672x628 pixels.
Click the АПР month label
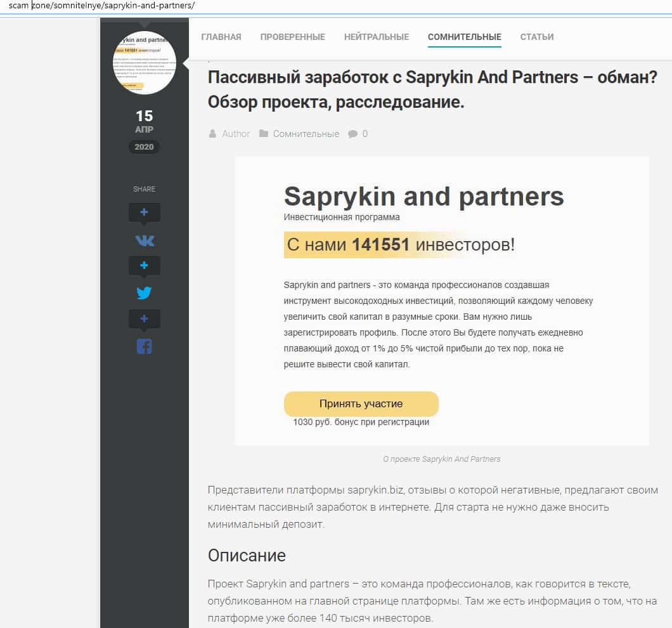[144, 129]
